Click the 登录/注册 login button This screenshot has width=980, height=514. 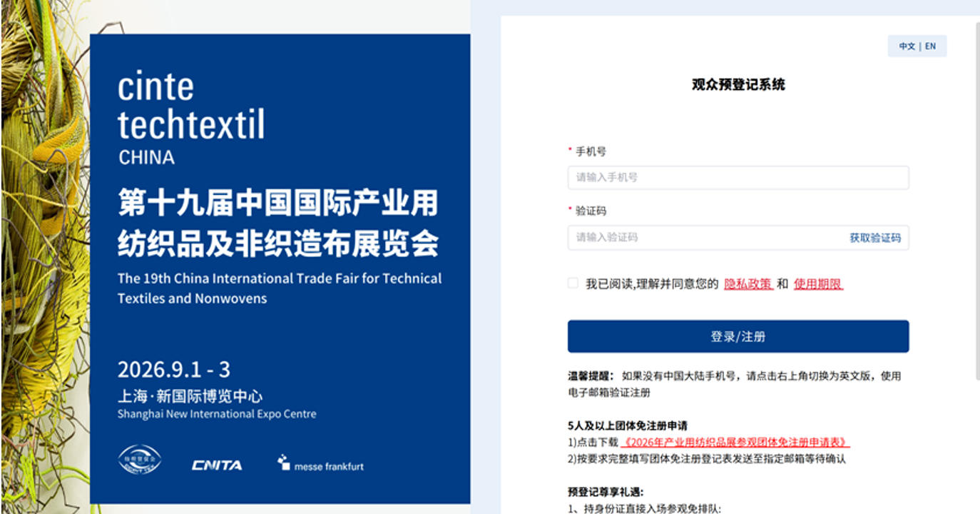pyautogui.click(x=738, y=336)
